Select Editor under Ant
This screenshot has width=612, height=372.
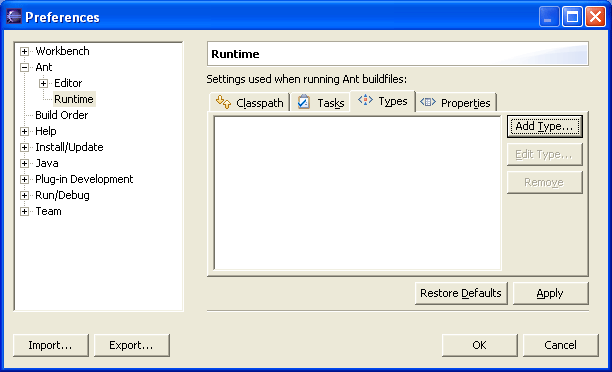tap(68, 83)
